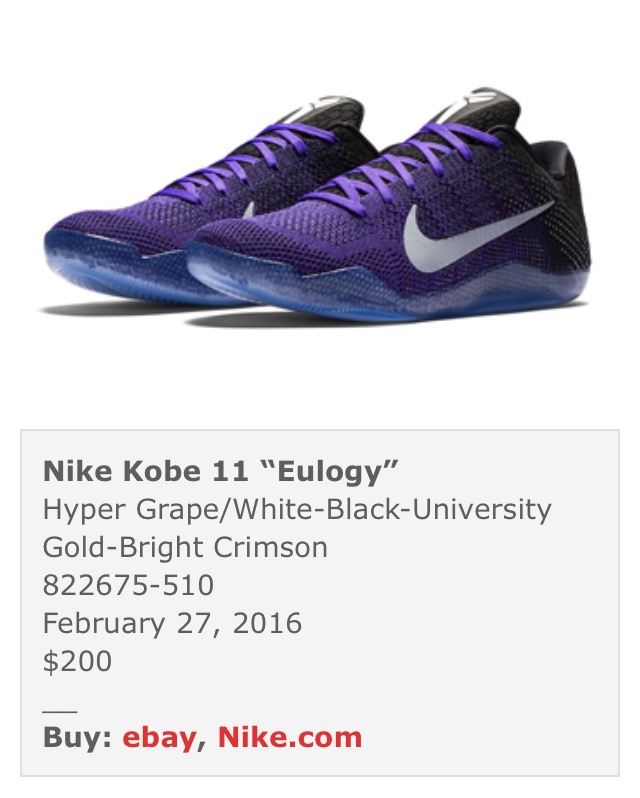Viewport: 640px width, 798px height.
Task: Click the small swoosh on the left shoe
Action: point(249,210)
